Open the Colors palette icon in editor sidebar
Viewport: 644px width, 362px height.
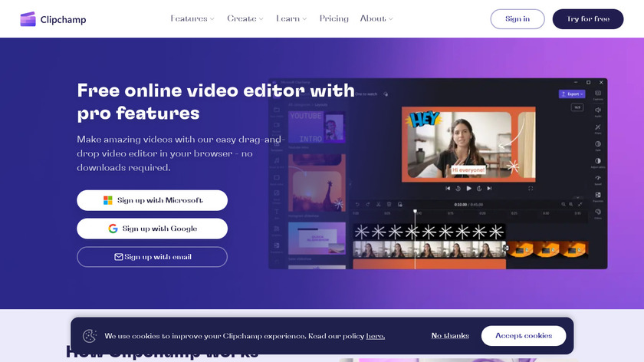597,212
